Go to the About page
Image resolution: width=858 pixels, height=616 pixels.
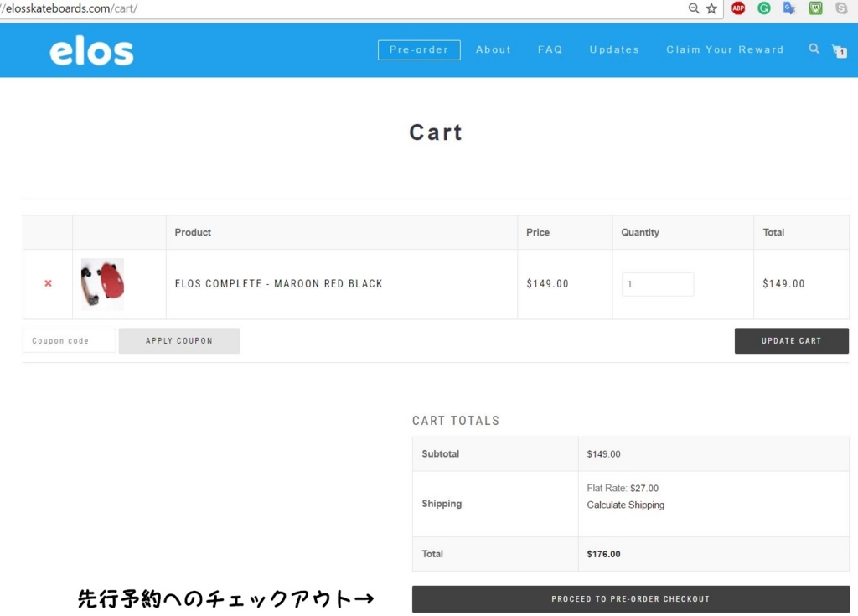[x=493, y=49]
